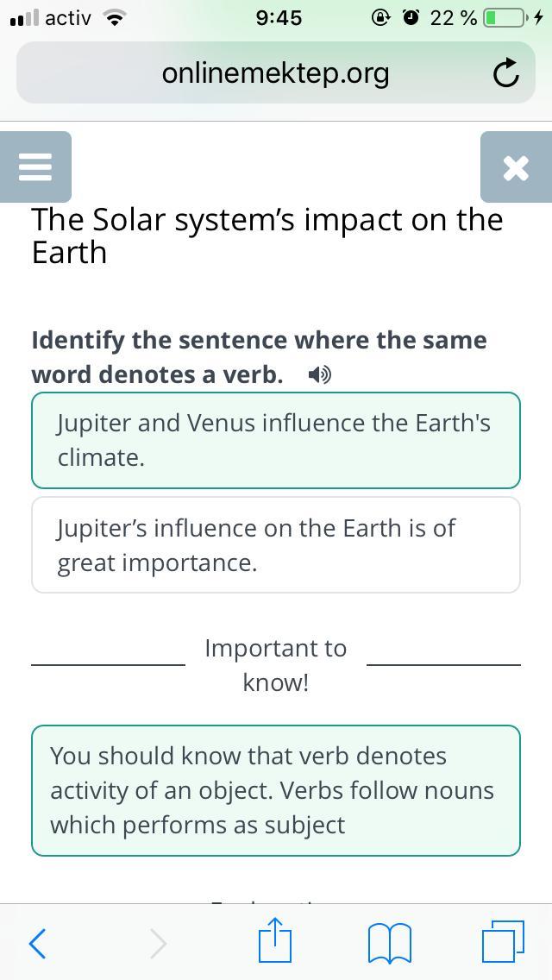The width and height of the screenshot is (552, 980).
Task: Open the Safari share sheet
Action: click(x=275, y=940)
